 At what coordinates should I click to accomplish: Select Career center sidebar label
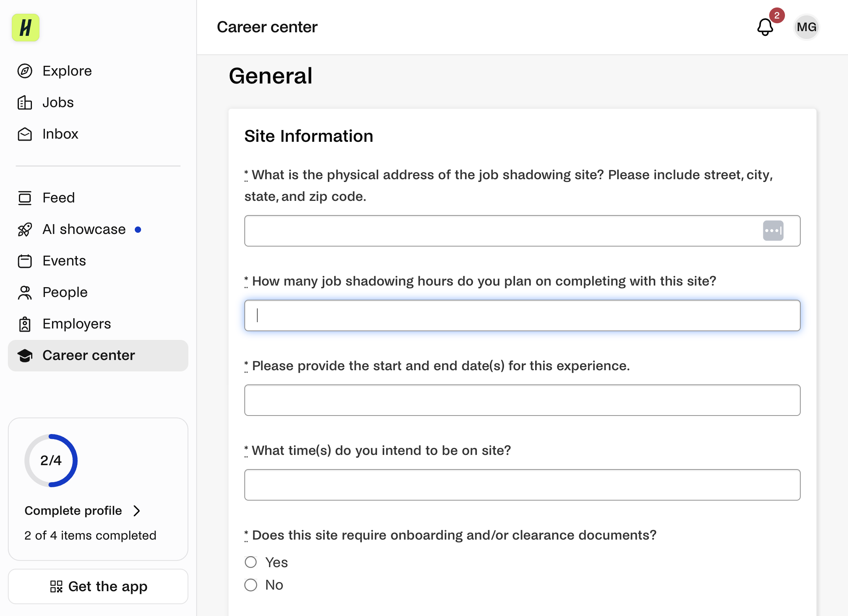[x=89, y=355]
